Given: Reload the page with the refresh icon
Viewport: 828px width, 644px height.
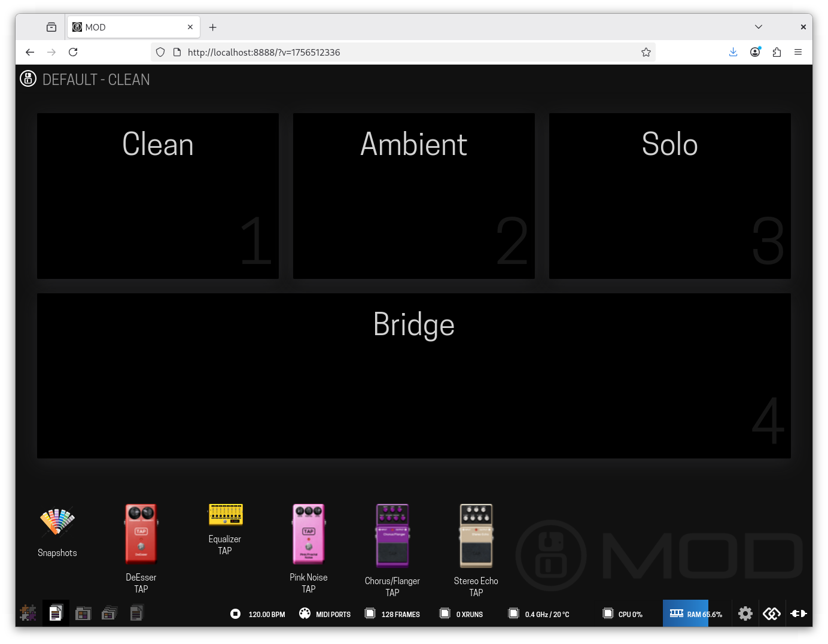Looking at the screenshot, I should tap(73, 52).
